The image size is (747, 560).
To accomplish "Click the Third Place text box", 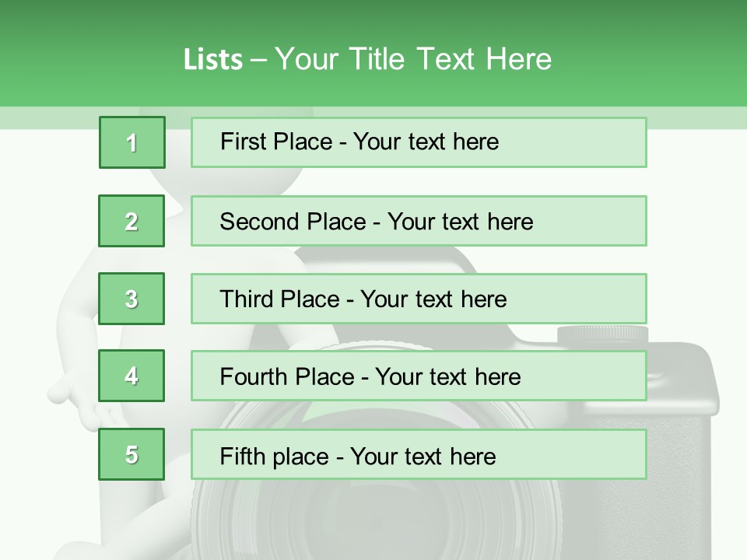I will click(x=419, y=299).
